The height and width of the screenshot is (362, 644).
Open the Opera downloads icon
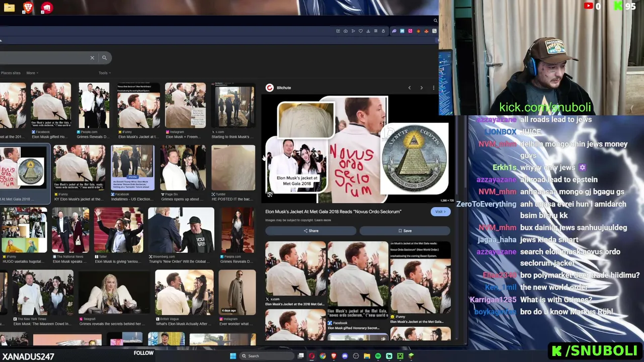(368, 31)
